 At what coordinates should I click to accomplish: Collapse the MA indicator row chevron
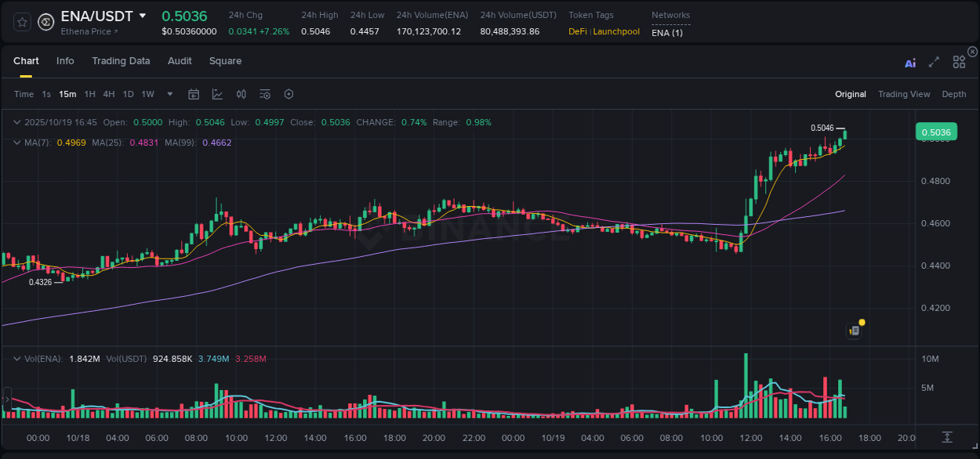coord(17,143)
